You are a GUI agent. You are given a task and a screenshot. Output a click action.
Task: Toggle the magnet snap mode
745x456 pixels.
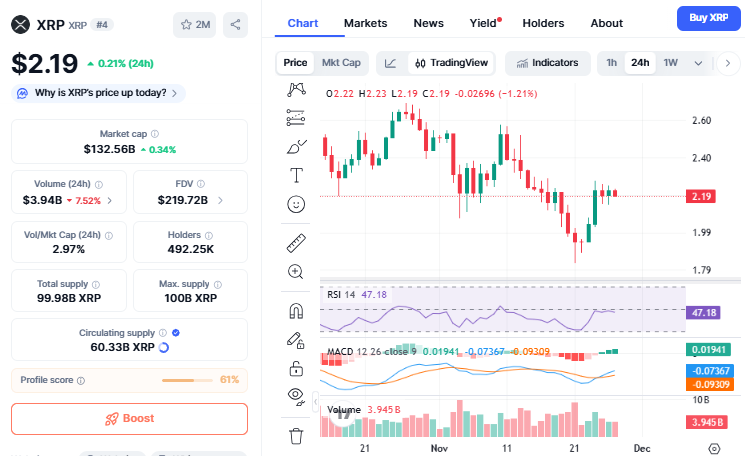[296, 310]
